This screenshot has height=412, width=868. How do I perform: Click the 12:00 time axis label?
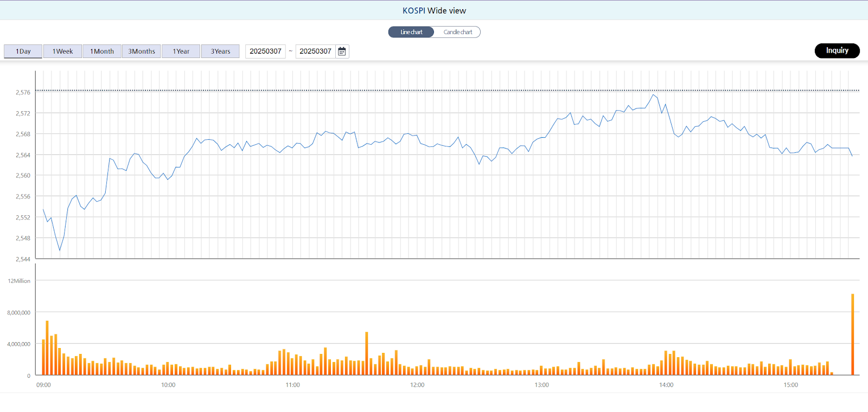(417, 385)
